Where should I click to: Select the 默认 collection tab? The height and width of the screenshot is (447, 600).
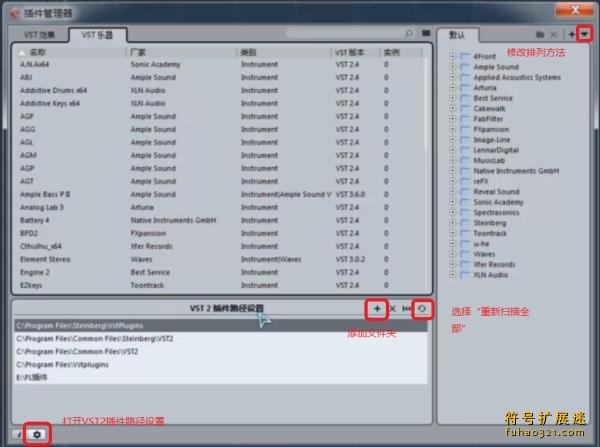click(457, 35)
